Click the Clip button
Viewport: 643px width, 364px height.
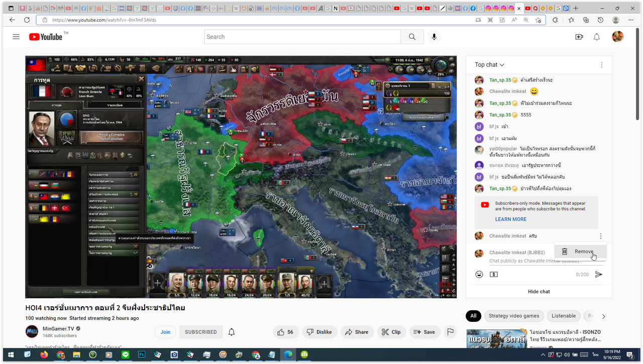pyautogui.click(x=391, y=332)
